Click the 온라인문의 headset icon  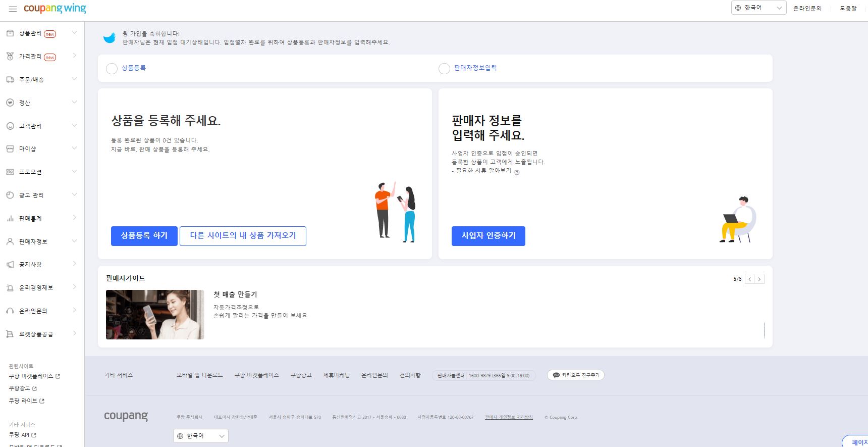tap(10, 311)
